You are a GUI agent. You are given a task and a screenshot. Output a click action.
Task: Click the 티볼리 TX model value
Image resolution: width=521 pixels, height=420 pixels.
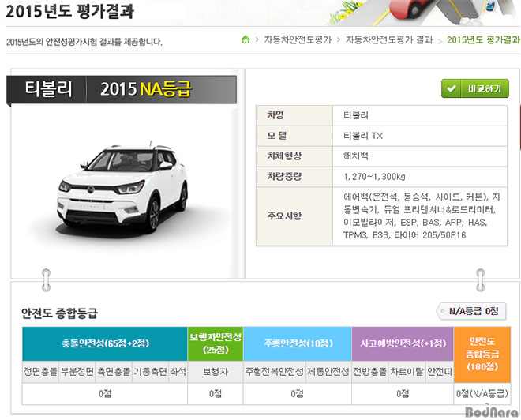[x=363, y=136]
